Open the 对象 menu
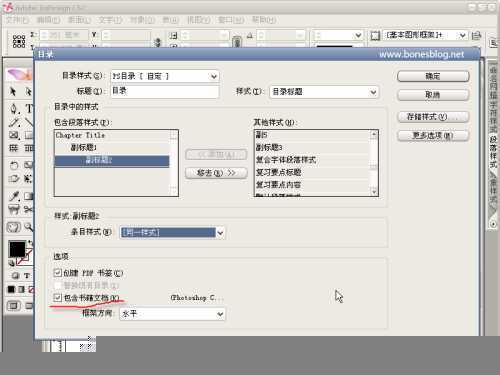The width and height of the screenshot is (500, 375). (142, 20)
